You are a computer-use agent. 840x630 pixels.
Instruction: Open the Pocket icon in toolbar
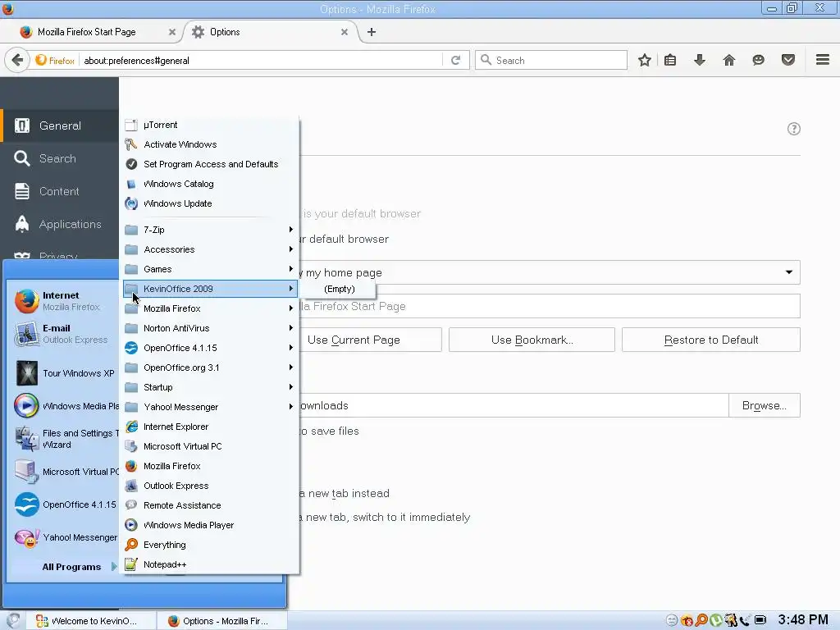pyautogui.click(x=788, y=60)
